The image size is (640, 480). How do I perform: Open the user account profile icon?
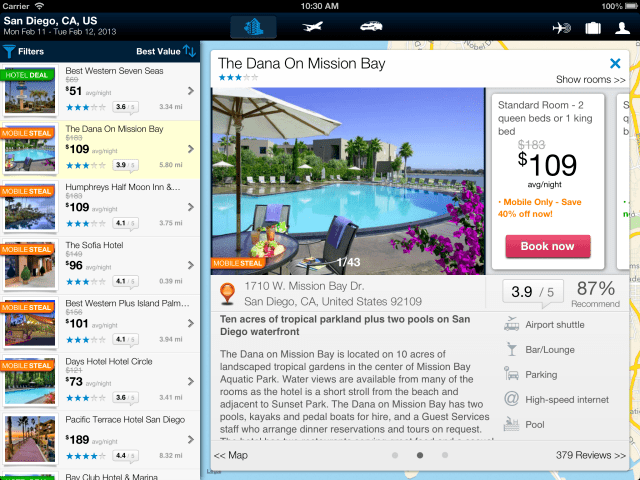pyautogui.click(x=622, y=28)
